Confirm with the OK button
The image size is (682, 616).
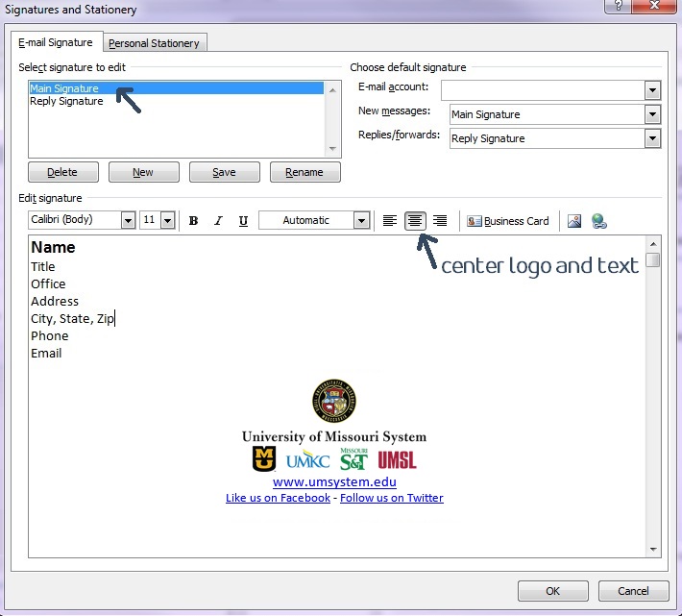[553, 591]
